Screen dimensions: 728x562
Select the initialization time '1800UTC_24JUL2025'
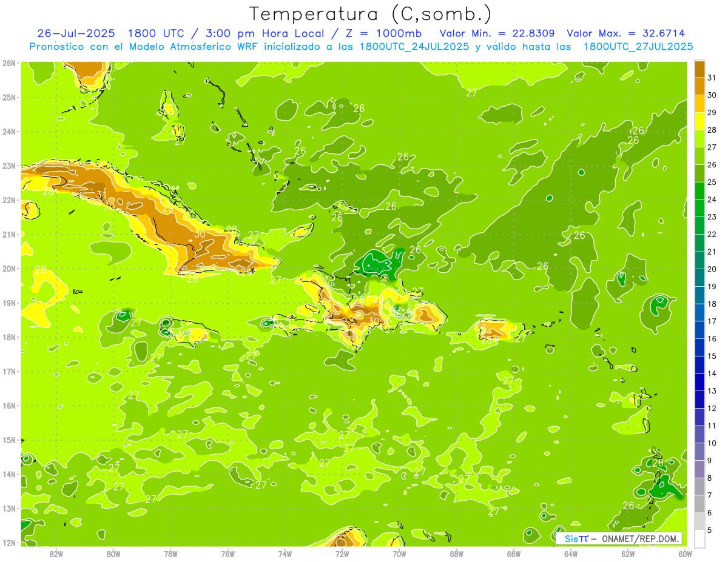coord(414,46)
